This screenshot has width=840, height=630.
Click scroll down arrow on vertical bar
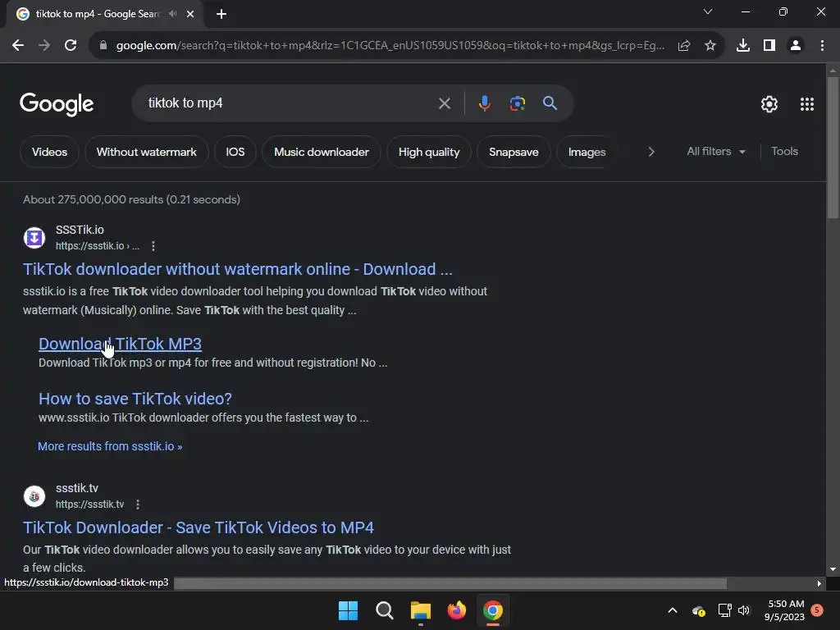click(833, 569)
